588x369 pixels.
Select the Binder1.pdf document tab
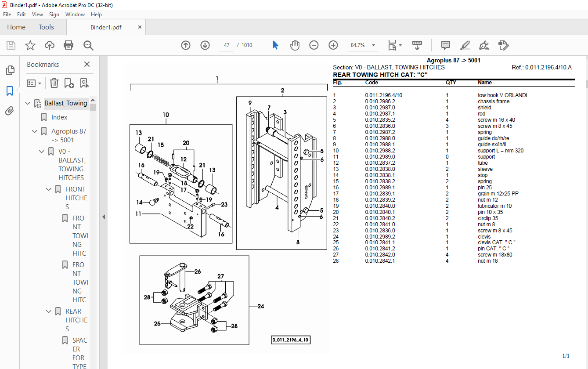click(106, 27)
